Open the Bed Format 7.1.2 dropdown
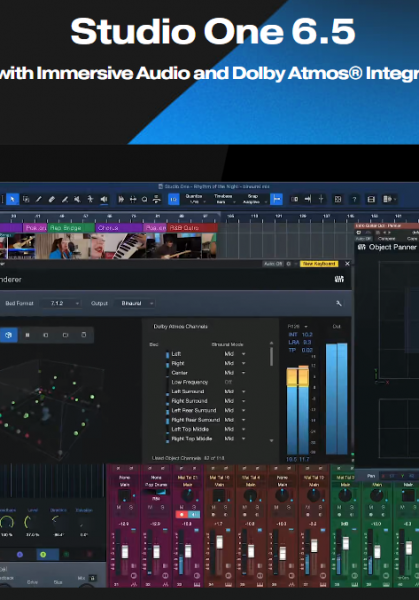Viewport: 419px width, 600px height. tap(61, 303)
